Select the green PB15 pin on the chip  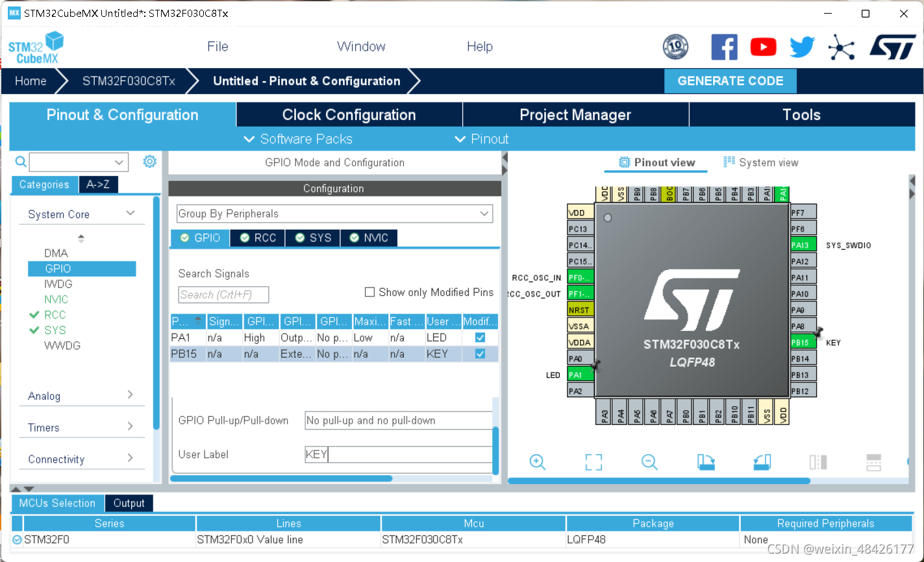point(803,342)
